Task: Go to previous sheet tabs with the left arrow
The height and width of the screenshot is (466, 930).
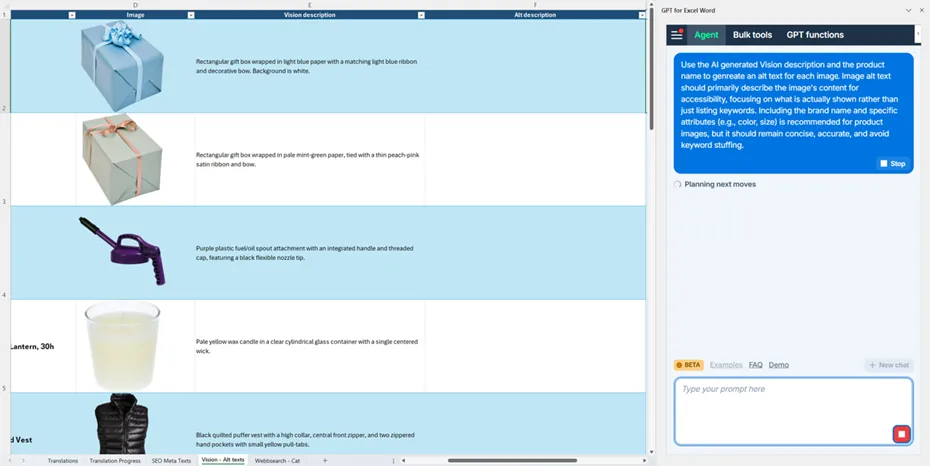Action: point(9,461)
